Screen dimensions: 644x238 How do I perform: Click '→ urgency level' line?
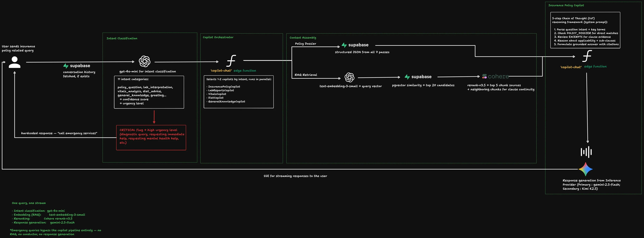pos(132,103)
